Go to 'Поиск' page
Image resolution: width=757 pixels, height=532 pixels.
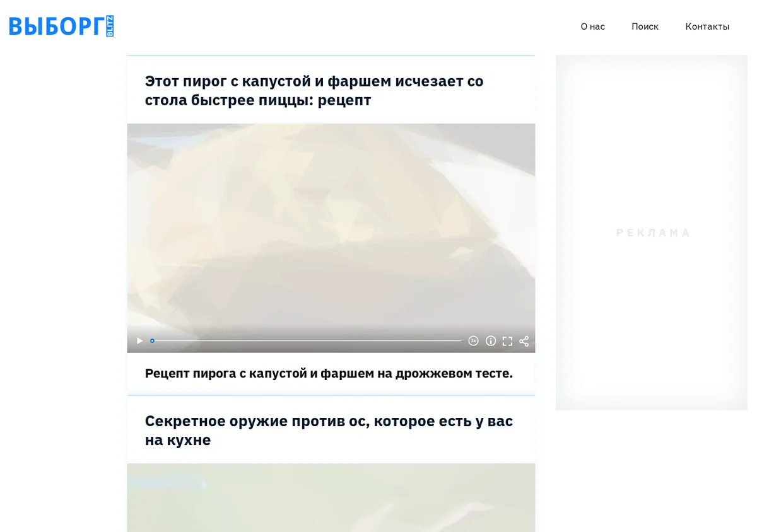point(645,26)
